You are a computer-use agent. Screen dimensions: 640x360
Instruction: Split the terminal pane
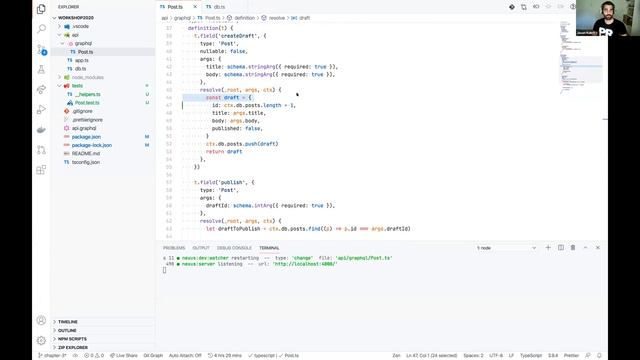point(561,248)
